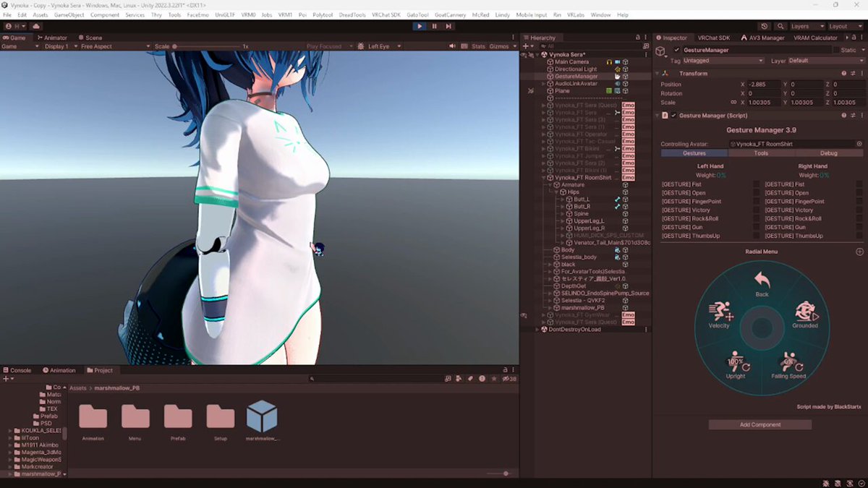Viewport: 868px width, 488px height.
Task: Open the Menu folder in Project
Action: pyautogui.click(x=135, y=417)
